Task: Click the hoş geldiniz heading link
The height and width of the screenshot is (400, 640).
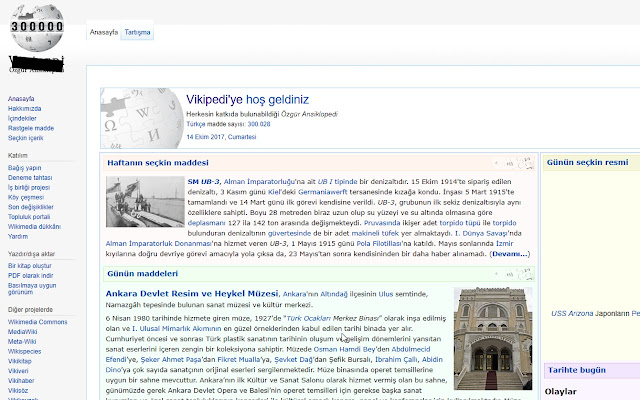Action: pos(277,100)
